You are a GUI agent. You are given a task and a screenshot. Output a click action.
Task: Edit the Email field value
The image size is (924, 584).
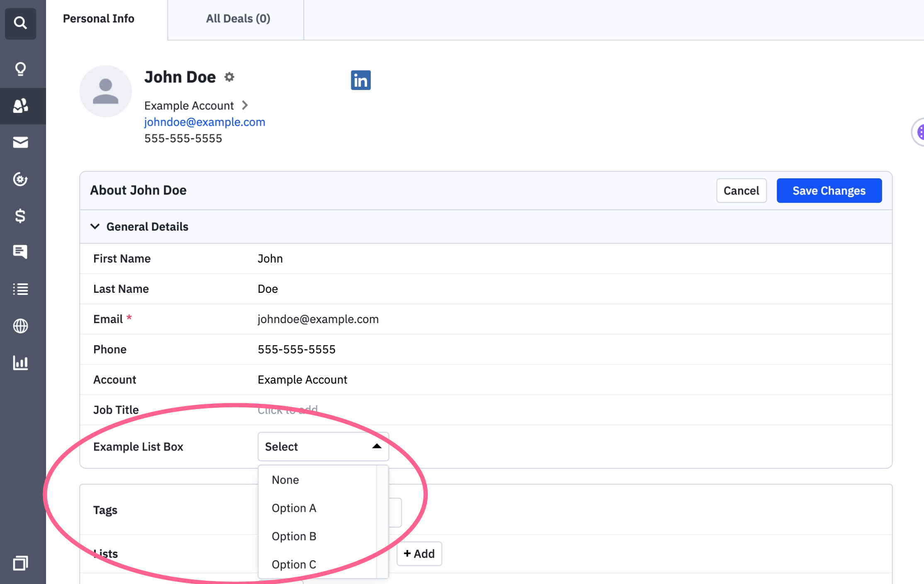[318, 319]
